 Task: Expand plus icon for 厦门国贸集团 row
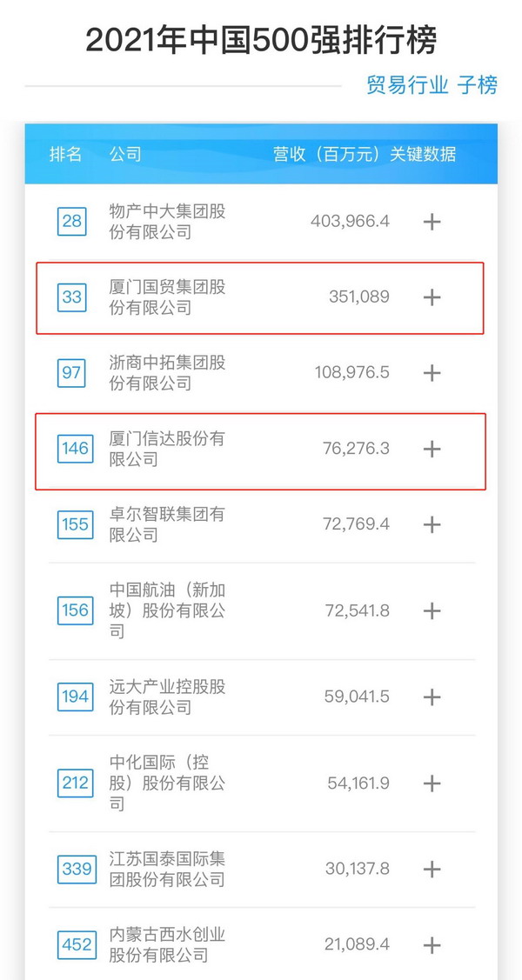click(432, 297)
